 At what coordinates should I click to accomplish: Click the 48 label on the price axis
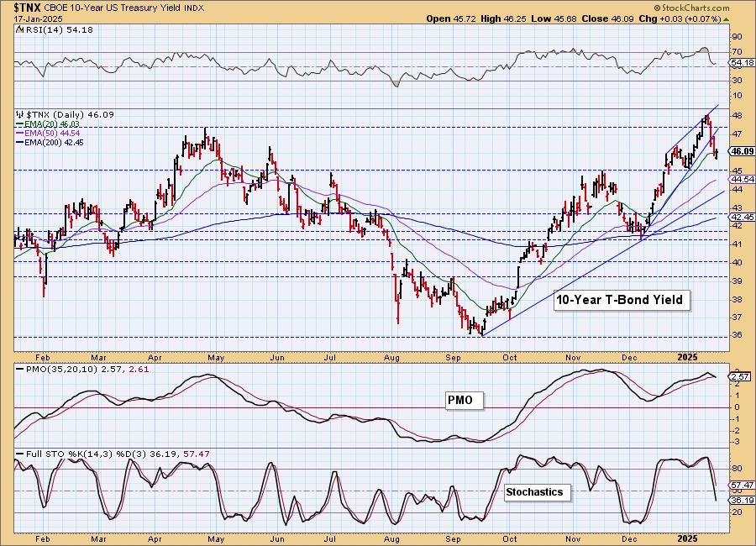pyautogui.click(x=738, y=116)
